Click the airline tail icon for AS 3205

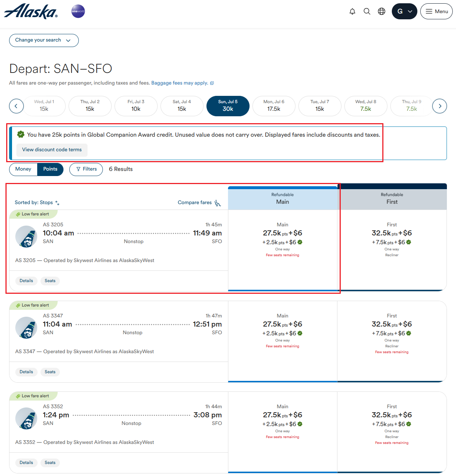tap(26, 237)
